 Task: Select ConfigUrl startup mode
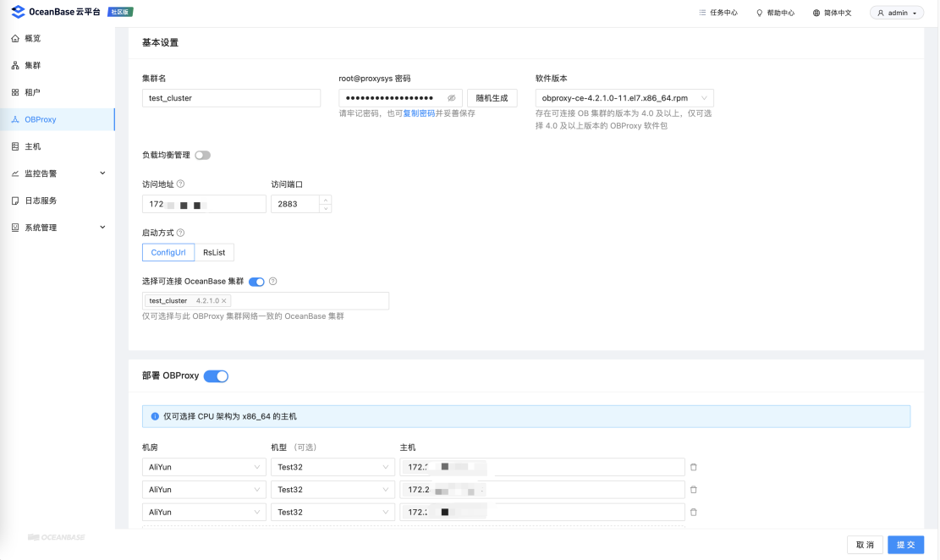[168, 252]
